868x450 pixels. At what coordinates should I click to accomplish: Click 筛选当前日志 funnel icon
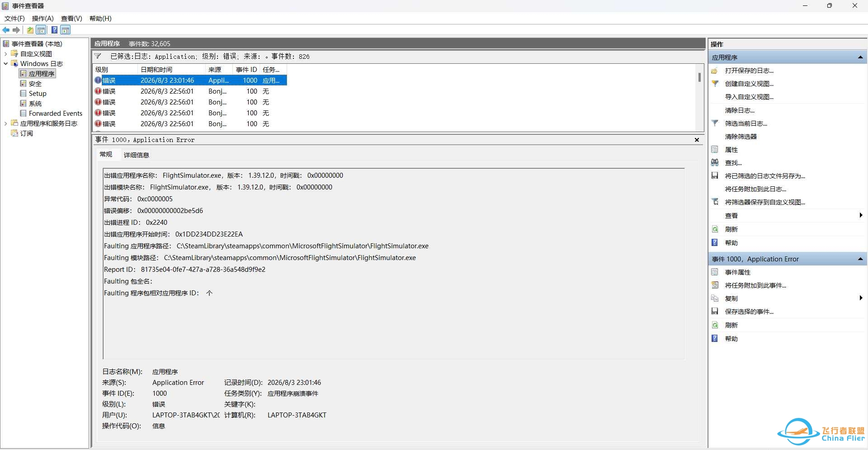point(715,123)
